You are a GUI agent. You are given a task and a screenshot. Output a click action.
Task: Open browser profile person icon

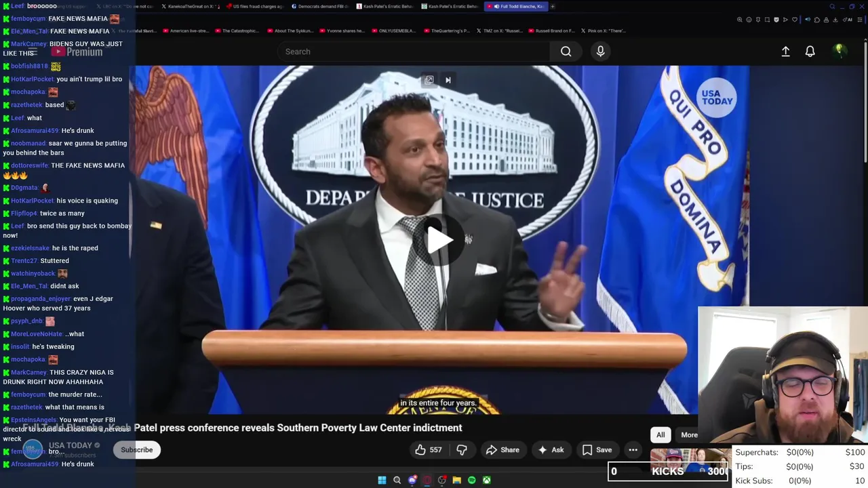click(x=826, y=20)
